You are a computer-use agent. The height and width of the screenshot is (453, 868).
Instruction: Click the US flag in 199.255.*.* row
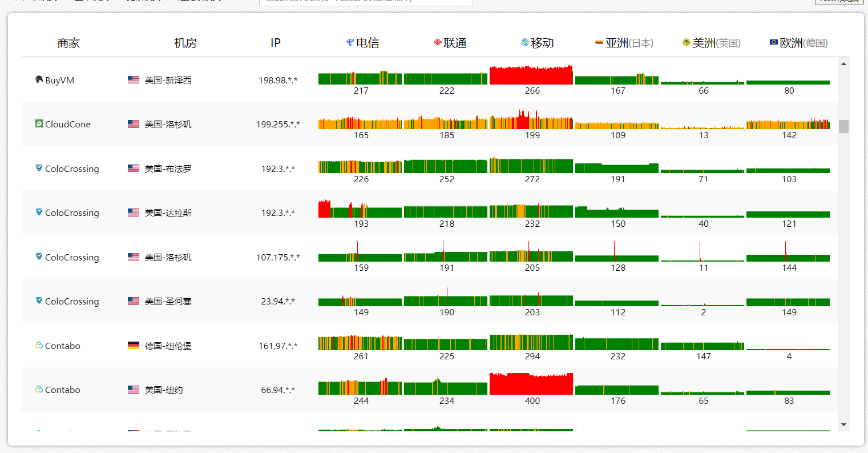point(134,124)
